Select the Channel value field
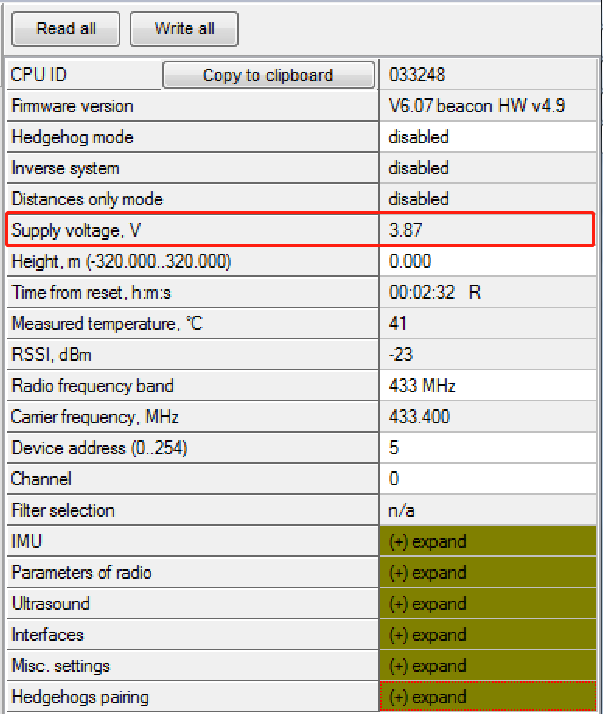The width and height of the screenshot is (603, 714). tap(488, 479)
